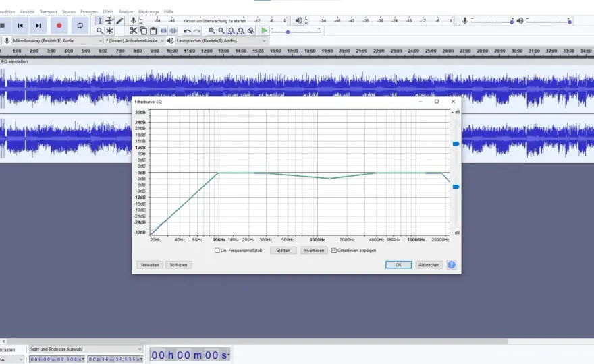The image size is (594, 364).
Task: Click the Trim audio icon
Action: (x=163, y=30)
